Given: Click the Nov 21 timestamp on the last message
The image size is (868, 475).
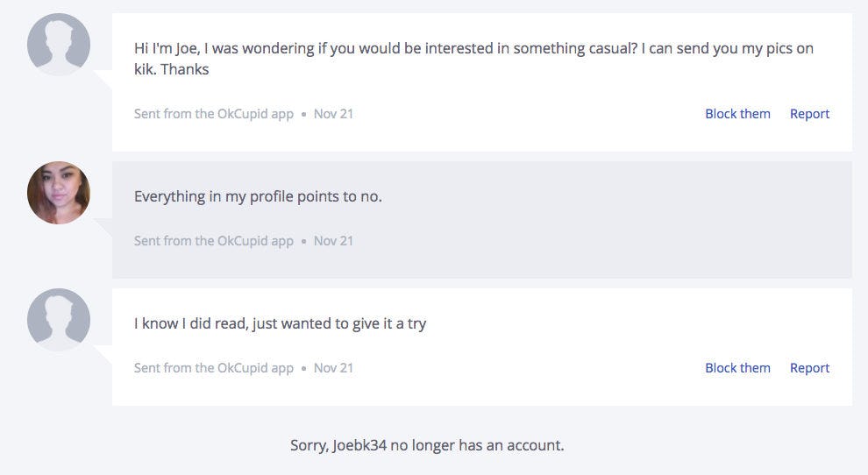Looking at the screenshot, I should pyautogui.click(x=333, y=368).
